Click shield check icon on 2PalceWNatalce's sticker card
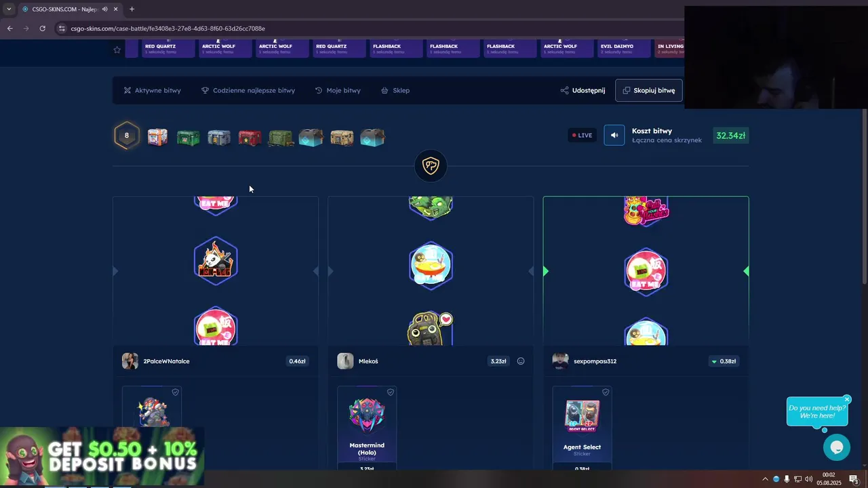 [175, 392]
